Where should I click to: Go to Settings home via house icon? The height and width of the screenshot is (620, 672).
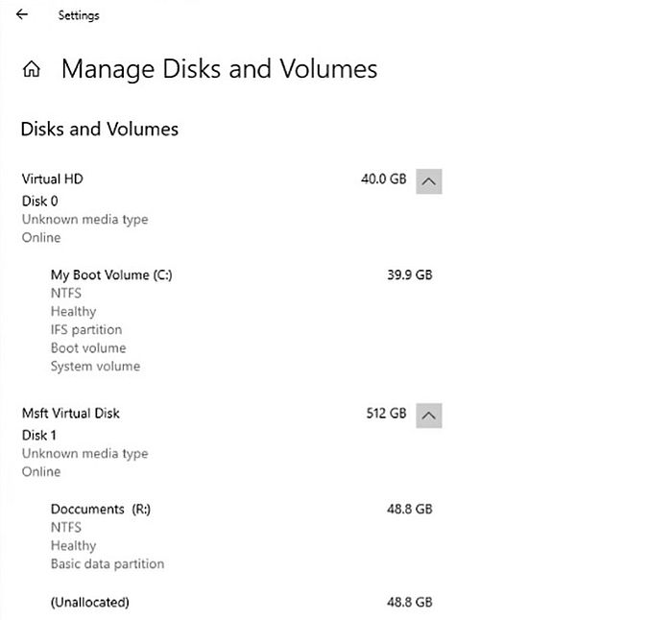32,70
